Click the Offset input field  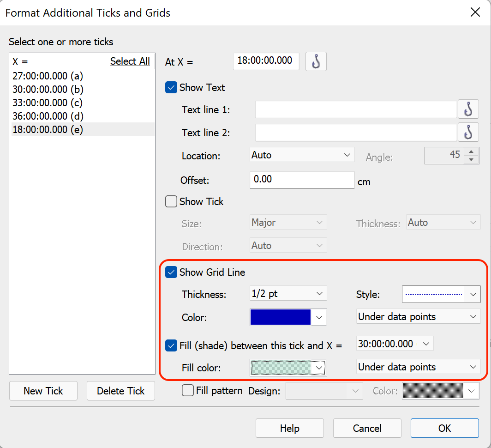pos(302,179)
